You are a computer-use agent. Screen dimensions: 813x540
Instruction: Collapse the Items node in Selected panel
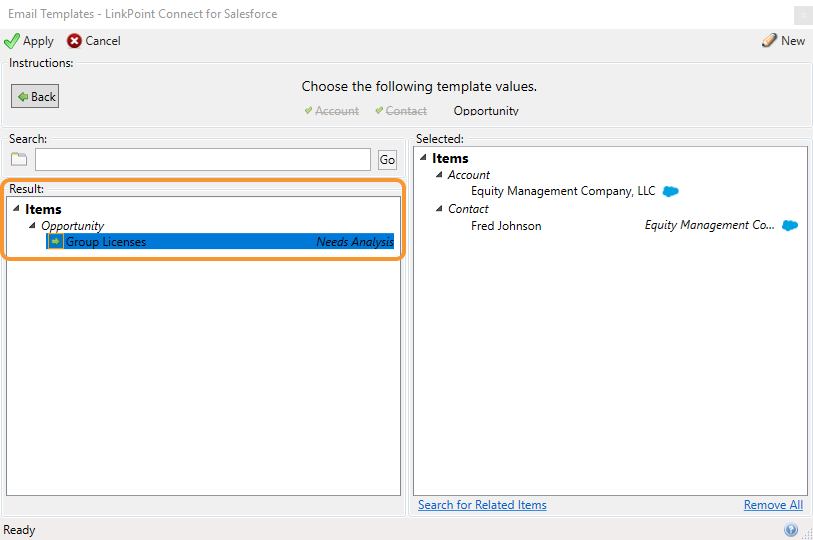423,157
